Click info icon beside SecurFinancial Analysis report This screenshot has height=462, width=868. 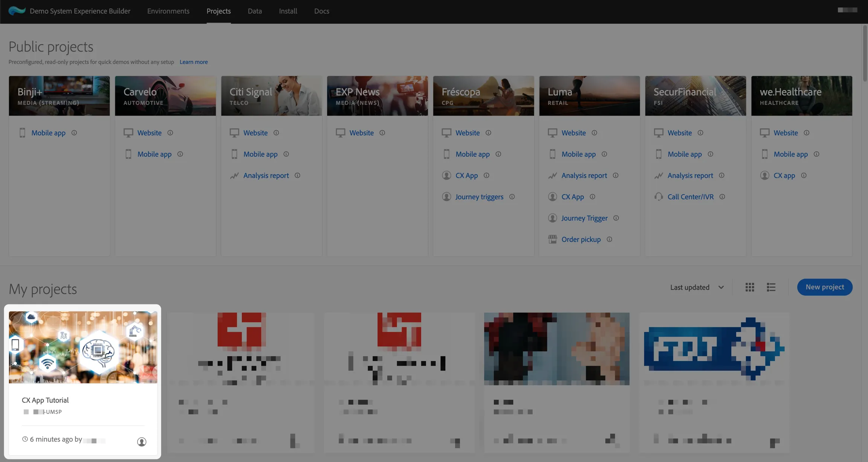(722, 175)
